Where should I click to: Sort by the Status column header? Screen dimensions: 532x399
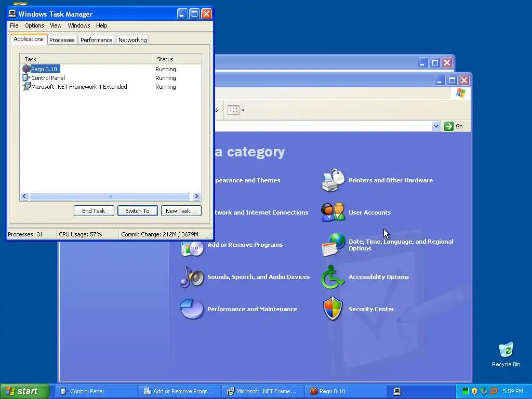[x=177, y=59]
